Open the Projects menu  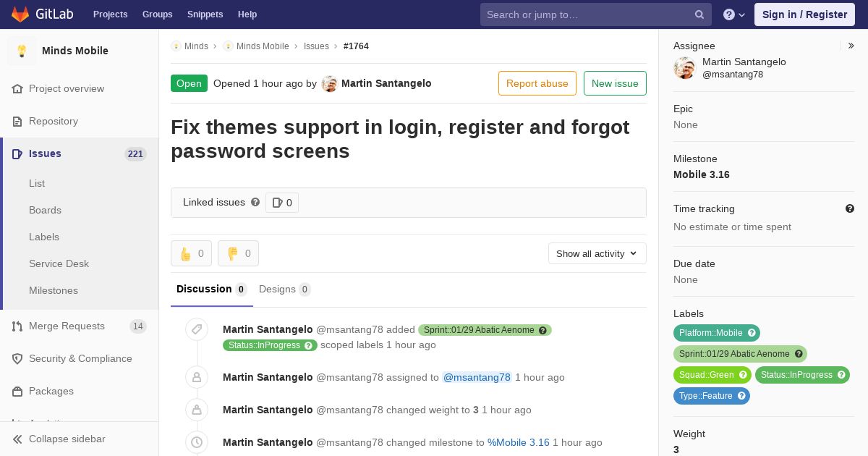click(110, 14)
